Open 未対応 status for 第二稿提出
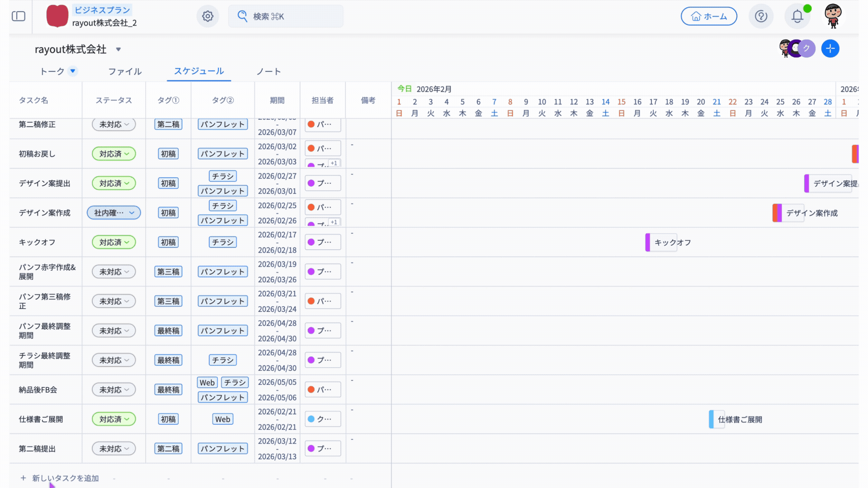 point(114,449)
